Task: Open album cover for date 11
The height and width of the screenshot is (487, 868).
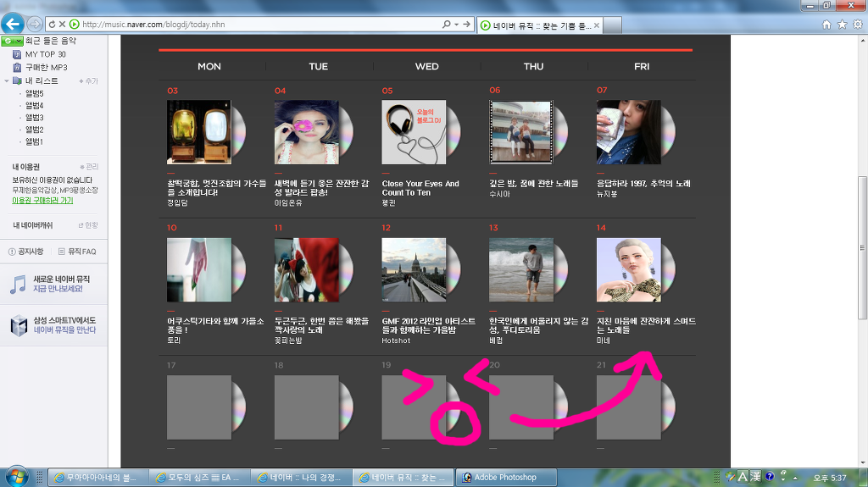Action: coord(307,270)
